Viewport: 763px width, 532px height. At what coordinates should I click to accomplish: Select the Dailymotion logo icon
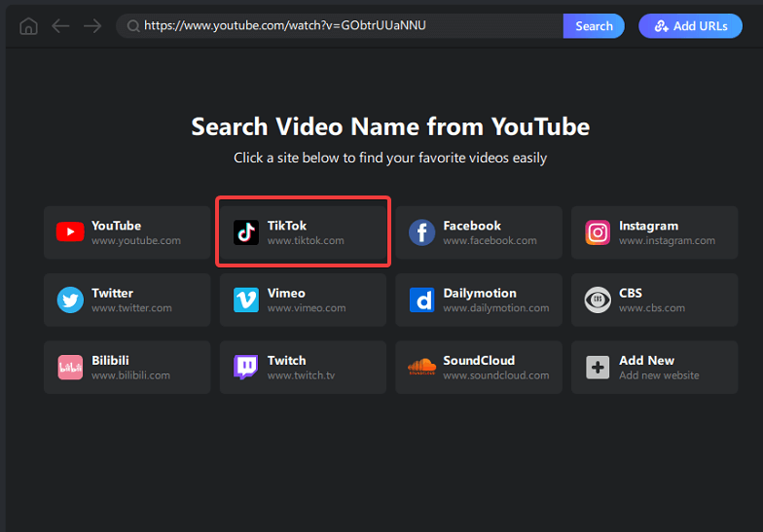tap(422, 300)
